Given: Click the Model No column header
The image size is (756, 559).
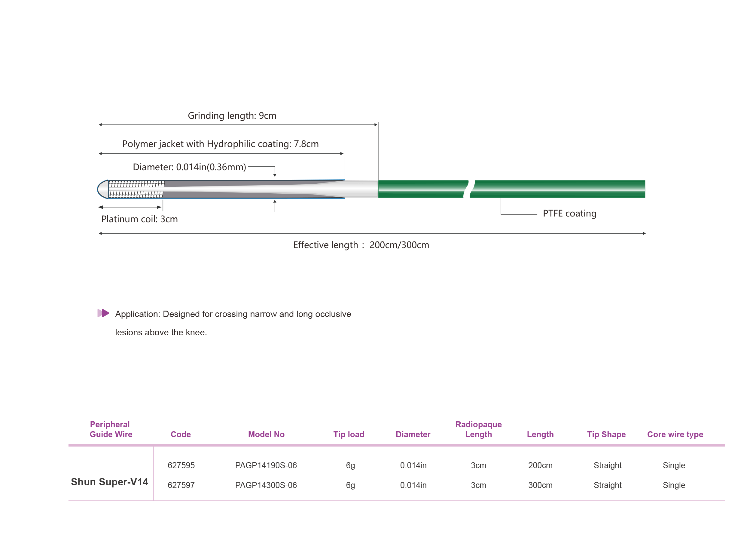Looking at the screenshot, I should [266, 435].
